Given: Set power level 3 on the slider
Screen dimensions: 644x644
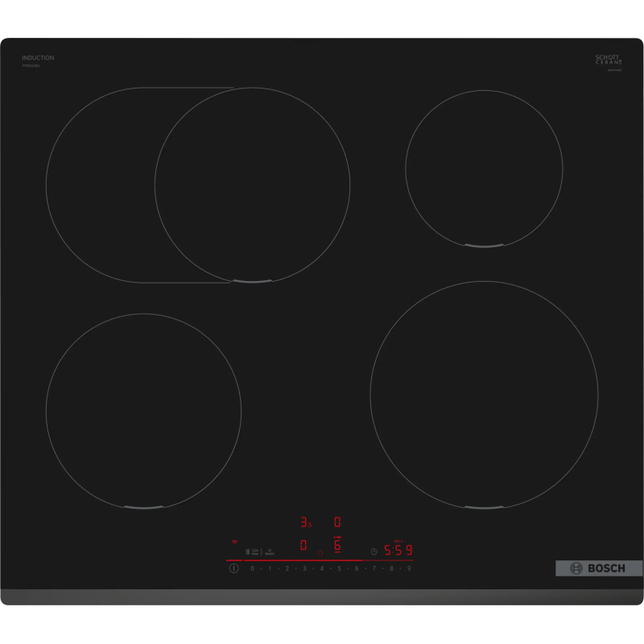Looking at the screenshot, I should (x=304, y=568).
